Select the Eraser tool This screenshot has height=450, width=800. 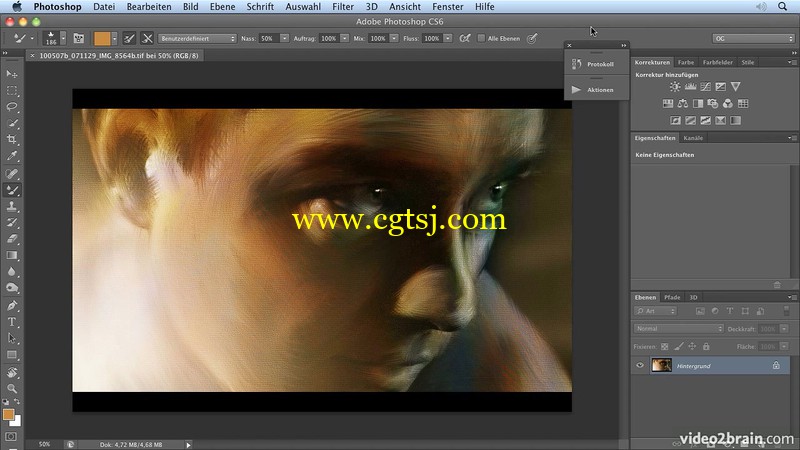coord(12,239)
